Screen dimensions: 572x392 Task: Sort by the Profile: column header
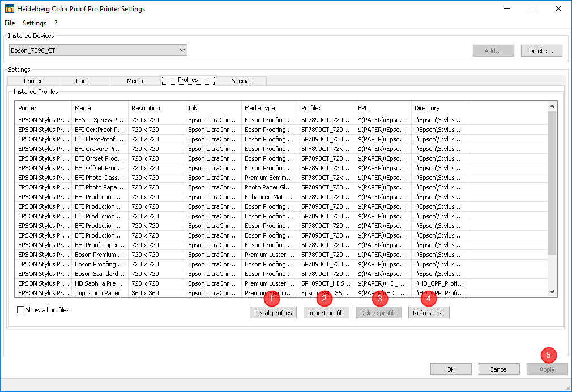(326, 108)
